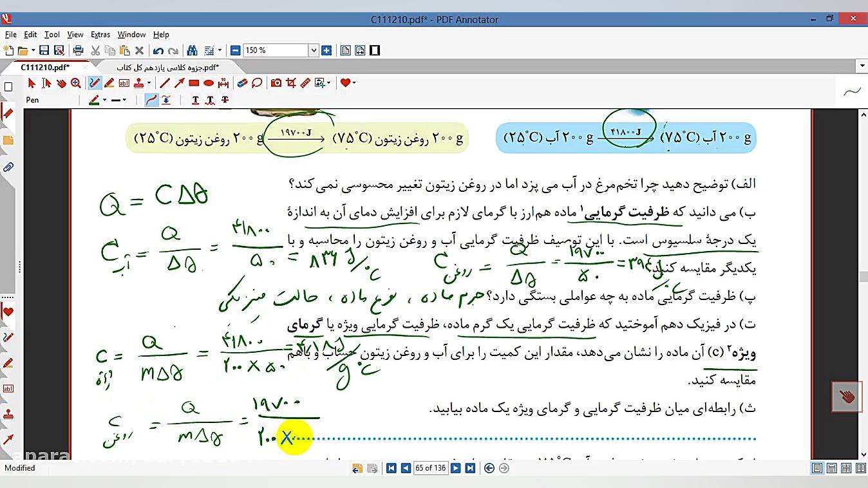Choose the Lasso selection tool
The height and width of the screenshot is (488, 868).
coord(257,83)
